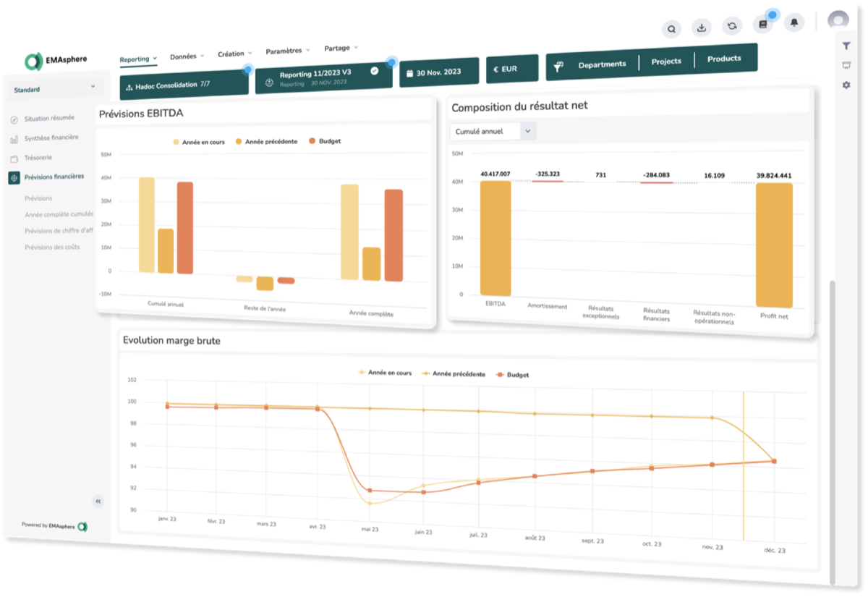Toggle Année en cours in EBITDA legend
Viewport: 868px width, 597px height.
(199, 143)
